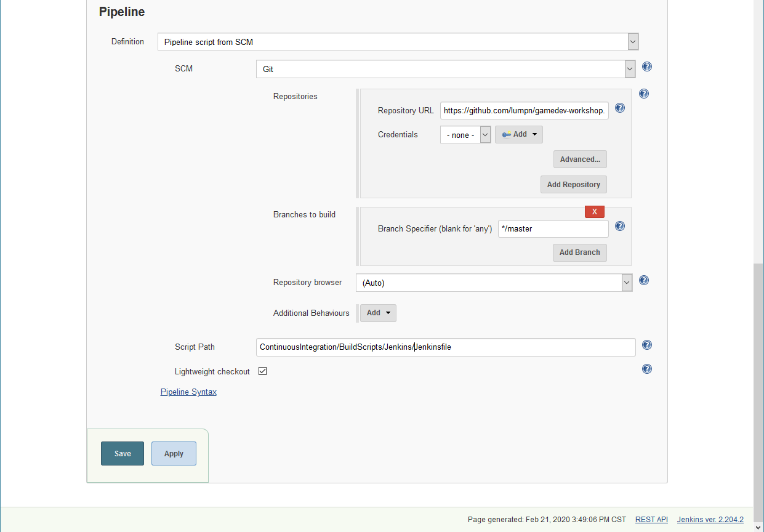The height and width of the screenshot is (532, 764).
Task: Expand Additional Behaviours Add menu
Action: [378, 313]
